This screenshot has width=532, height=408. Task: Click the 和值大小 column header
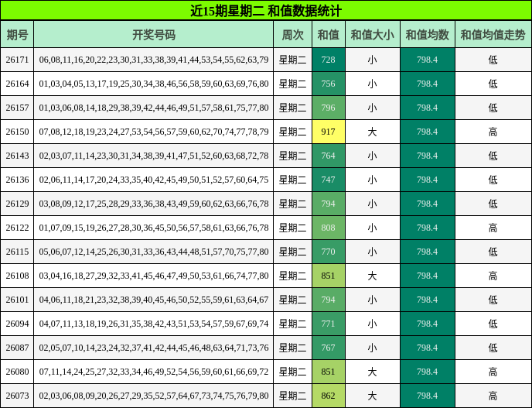tap(373, 35)
